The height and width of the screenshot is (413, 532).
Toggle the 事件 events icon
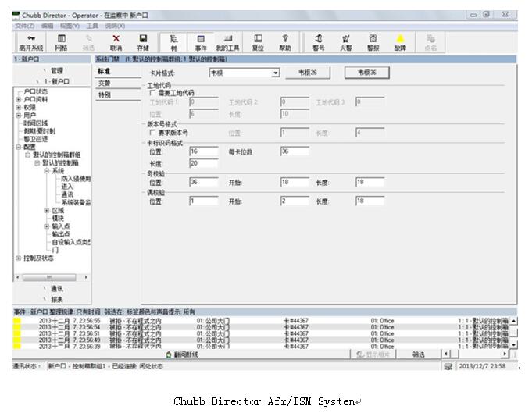(201, 39)
